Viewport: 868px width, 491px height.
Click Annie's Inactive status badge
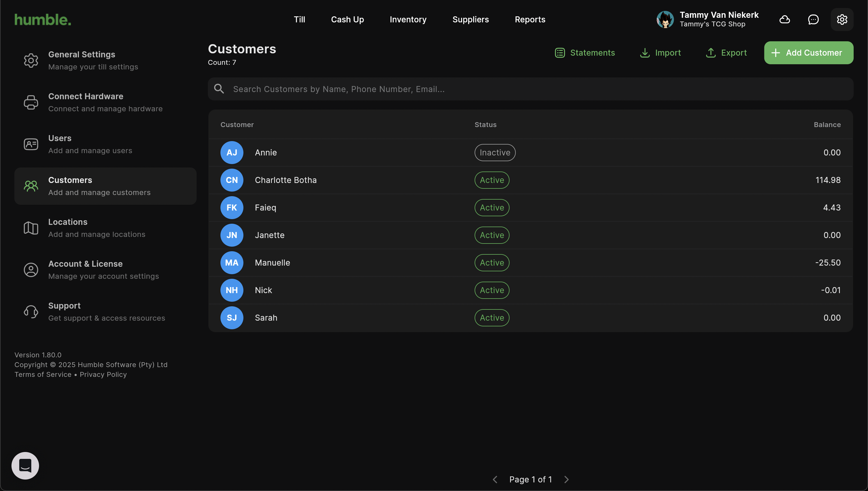click(495, 153)
